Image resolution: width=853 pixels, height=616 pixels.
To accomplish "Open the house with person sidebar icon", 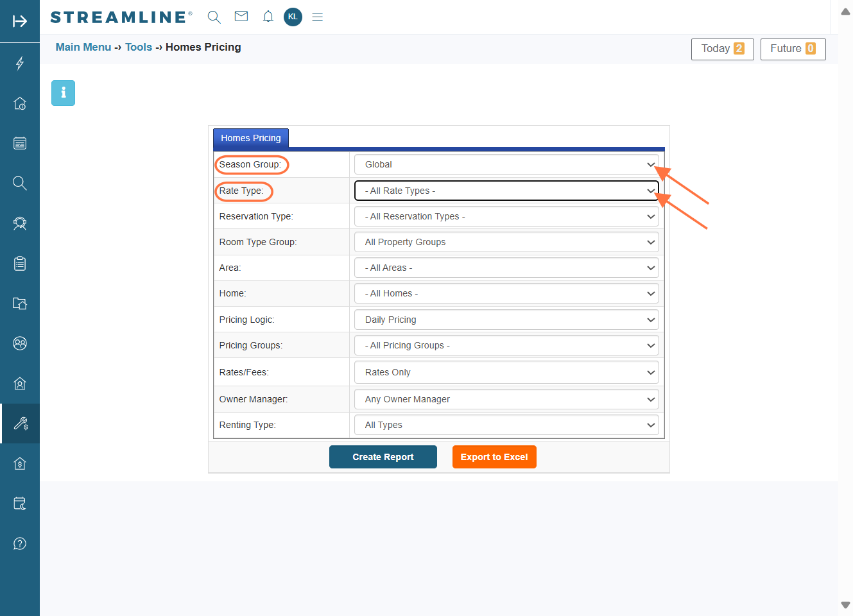I will coord(20,384).
